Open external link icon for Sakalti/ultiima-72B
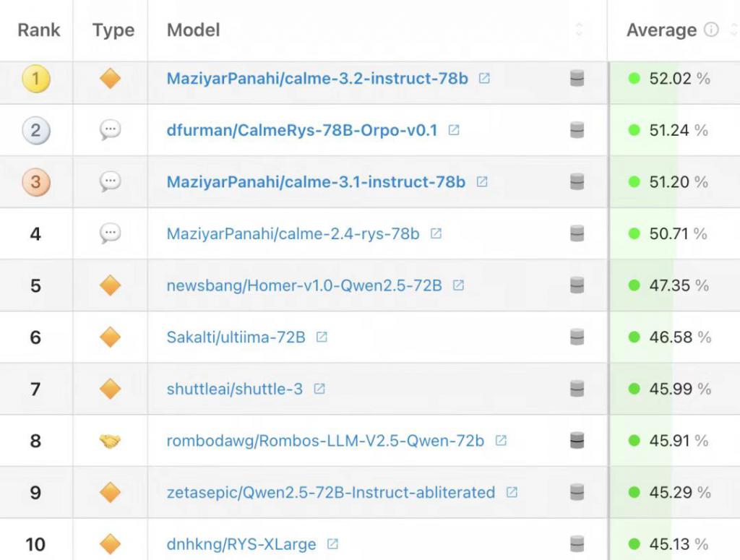The width and height of the screenshot is (740, 560). [322, 337]
